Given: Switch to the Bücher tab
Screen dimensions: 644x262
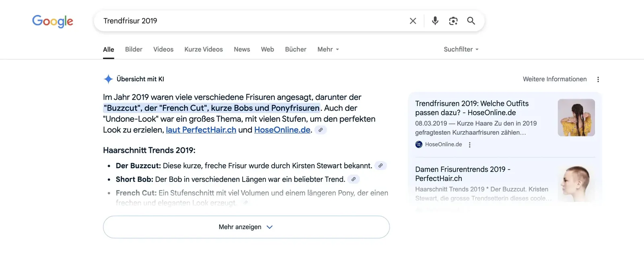Looking at the screenshot, I should pyautogui.click(x=296, y=50).
